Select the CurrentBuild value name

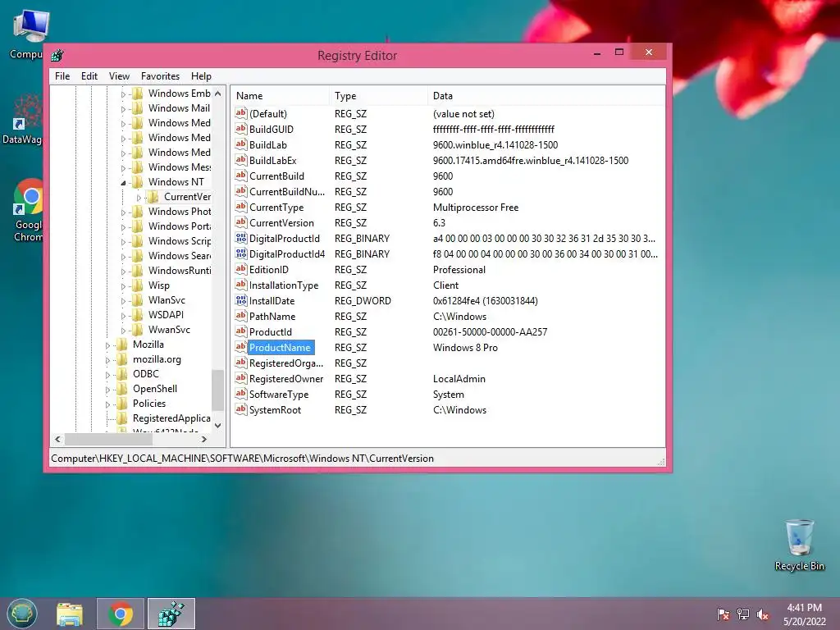point(276,176)
